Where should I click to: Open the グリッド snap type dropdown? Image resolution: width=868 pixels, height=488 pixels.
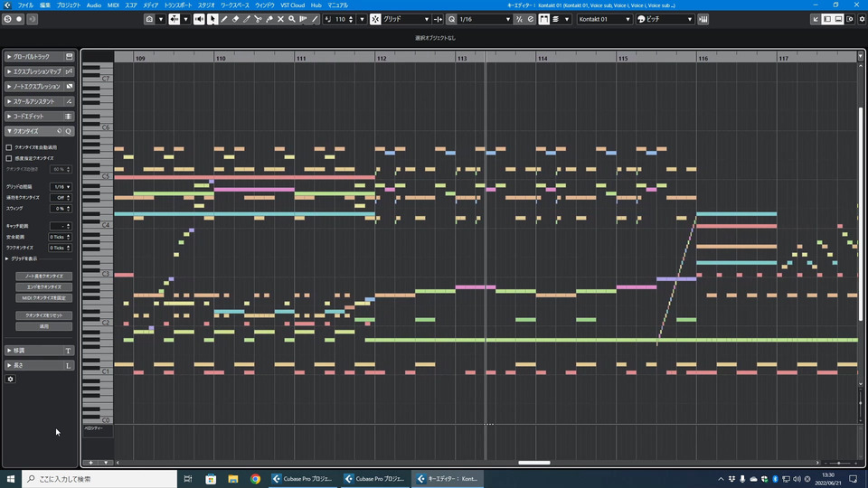[406, 19]
